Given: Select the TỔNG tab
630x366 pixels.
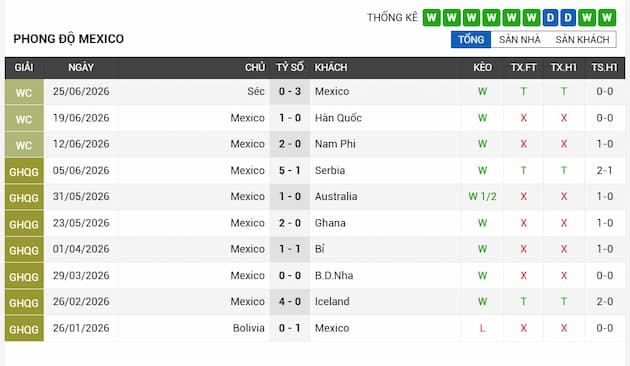Looking at the screenshot, I should pyautogui.click(x=470, y=39).
